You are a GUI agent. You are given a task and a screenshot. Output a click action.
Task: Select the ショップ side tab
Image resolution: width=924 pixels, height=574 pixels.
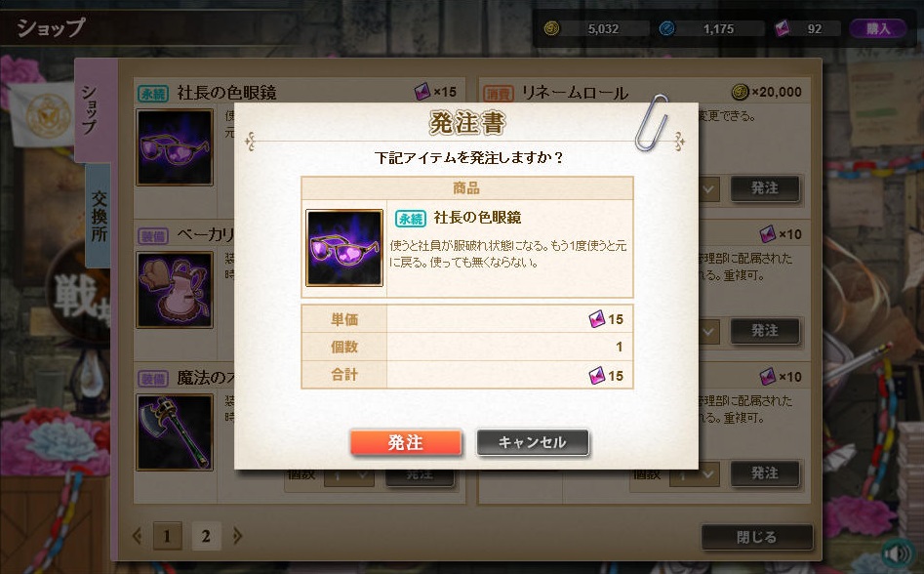[x=93, y=109]
